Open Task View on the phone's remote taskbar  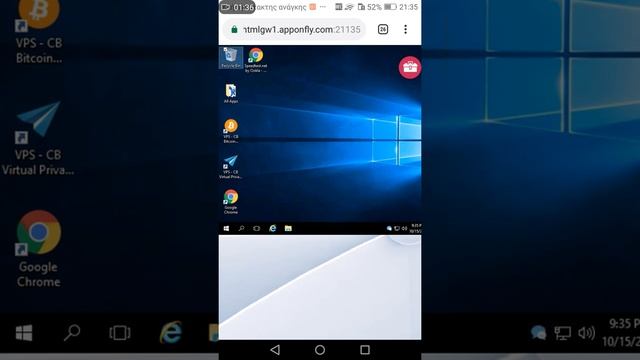(257, 229)
